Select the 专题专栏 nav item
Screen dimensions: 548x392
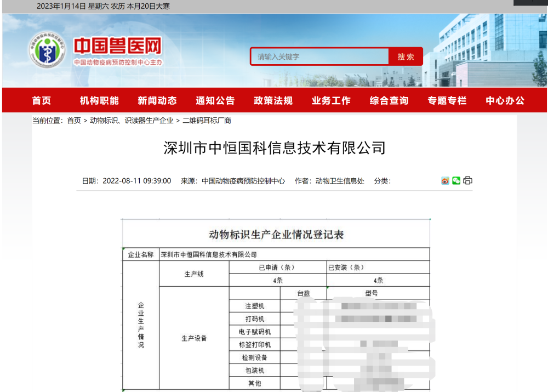447,101
